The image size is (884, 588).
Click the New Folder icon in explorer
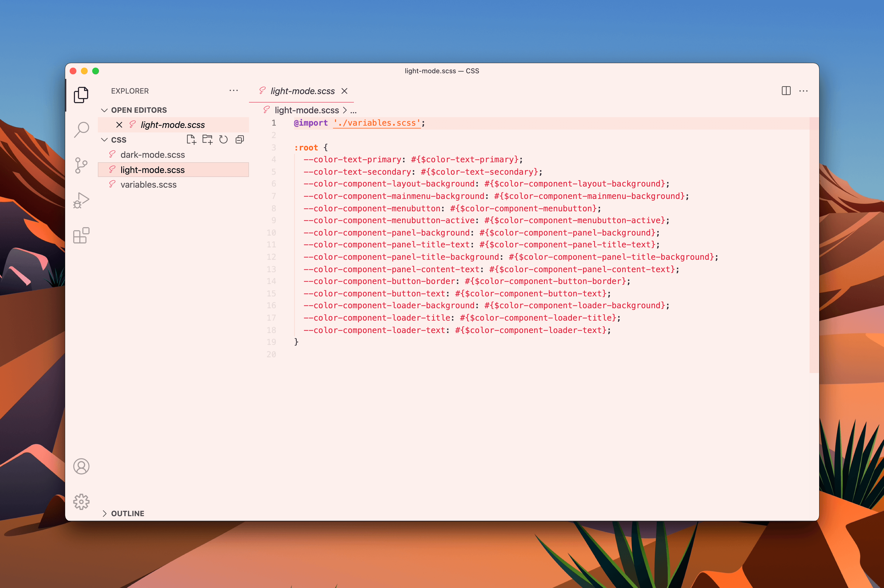coord(208,140)
